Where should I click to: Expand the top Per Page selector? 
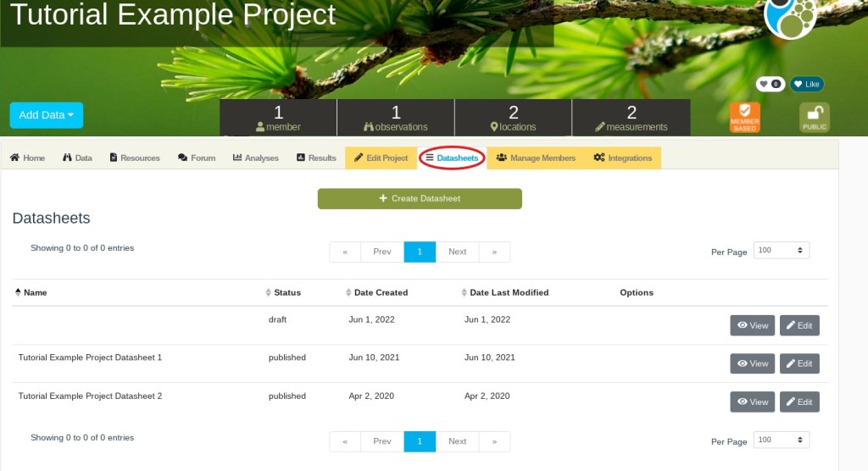click(781, 251)
